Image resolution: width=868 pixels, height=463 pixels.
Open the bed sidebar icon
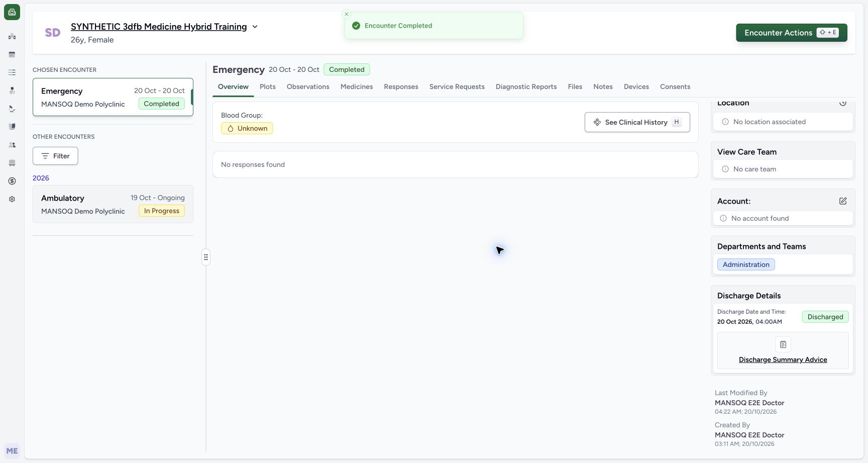[x=12, y=163]
